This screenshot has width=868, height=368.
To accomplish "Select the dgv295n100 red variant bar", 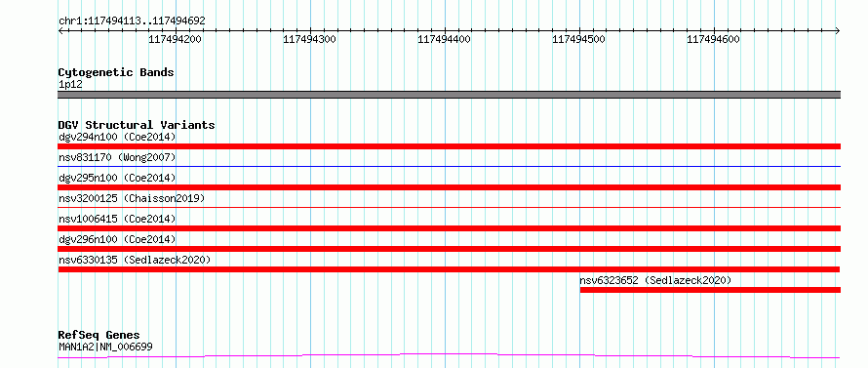I will 450,187.
